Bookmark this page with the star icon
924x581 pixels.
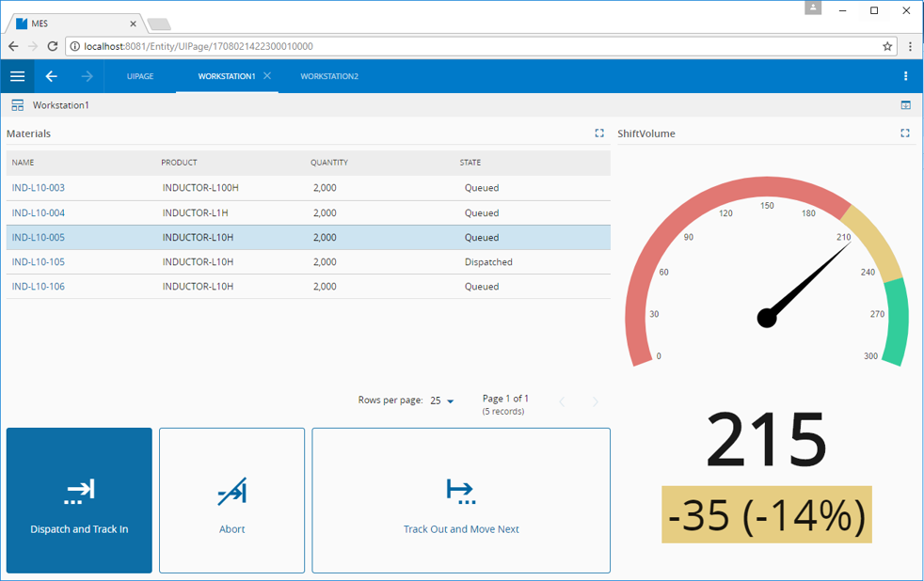click(x=887, y=46)
